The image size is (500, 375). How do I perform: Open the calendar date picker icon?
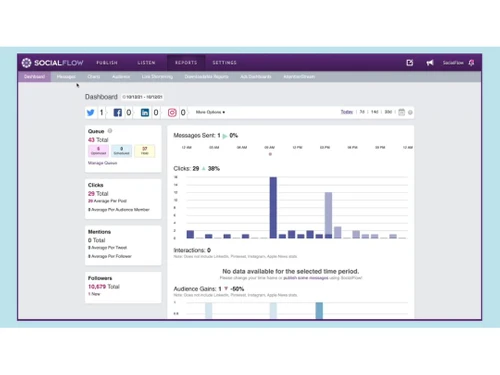402,112
